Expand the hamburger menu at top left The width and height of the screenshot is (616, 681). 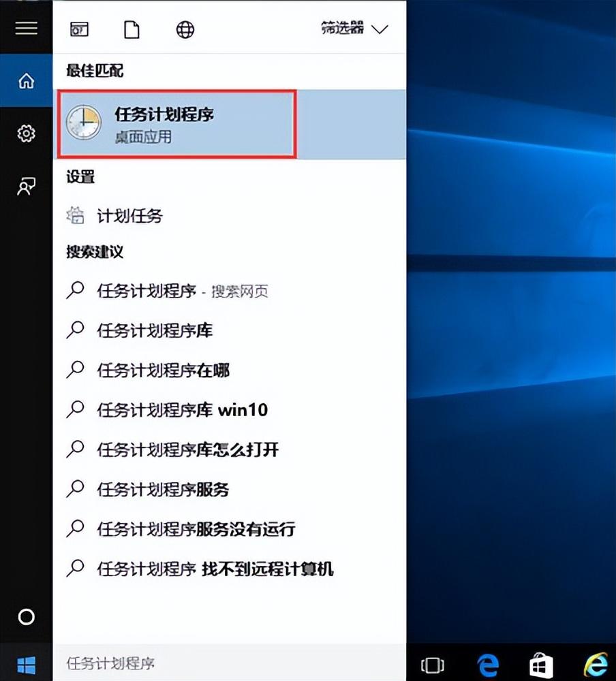[x=26, y=29]
